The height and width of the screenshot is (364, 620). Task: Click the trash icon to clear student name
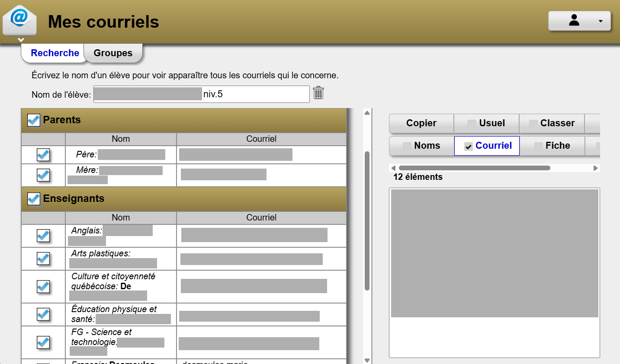pos(318,93)
